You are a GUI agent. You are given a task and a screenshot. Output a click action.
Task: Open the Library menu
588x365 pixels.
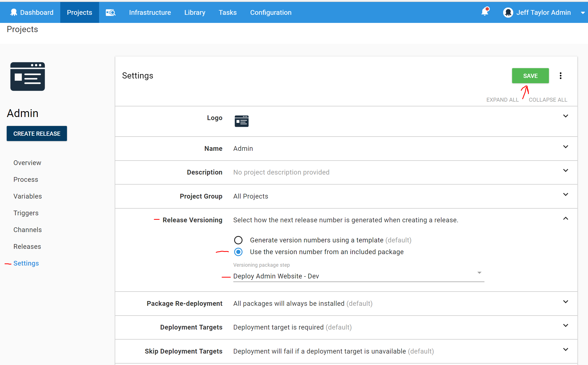tap(195, 13)
